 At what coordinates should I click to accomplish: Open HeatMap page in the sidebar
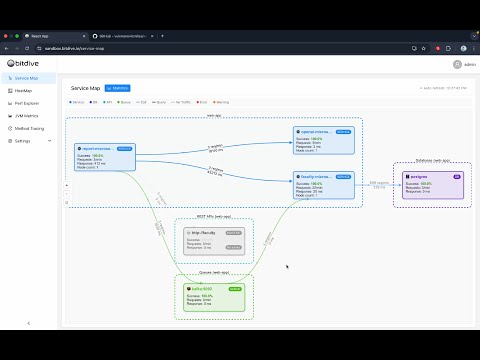[x=29, y=91]
